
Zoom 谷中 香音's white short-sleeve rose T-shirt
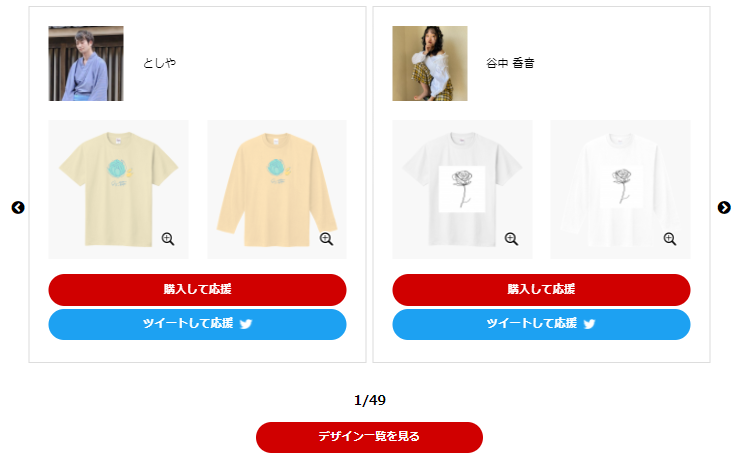point(511,239)
